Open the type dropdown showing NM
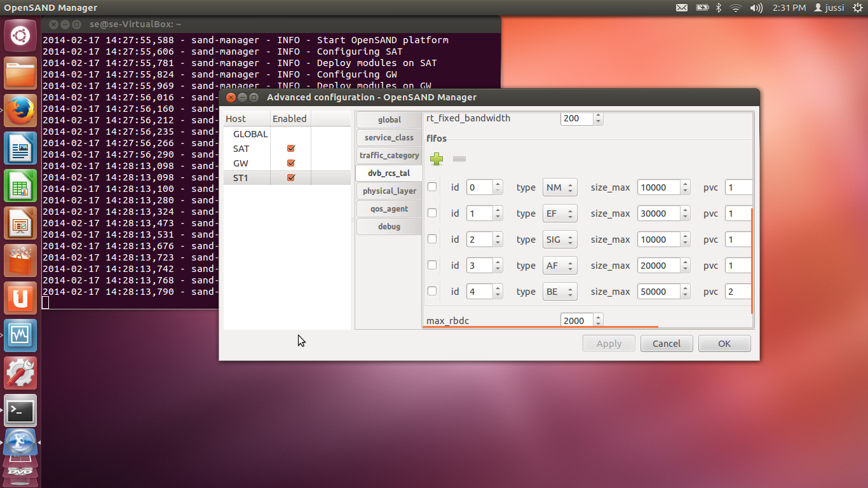 560,187
